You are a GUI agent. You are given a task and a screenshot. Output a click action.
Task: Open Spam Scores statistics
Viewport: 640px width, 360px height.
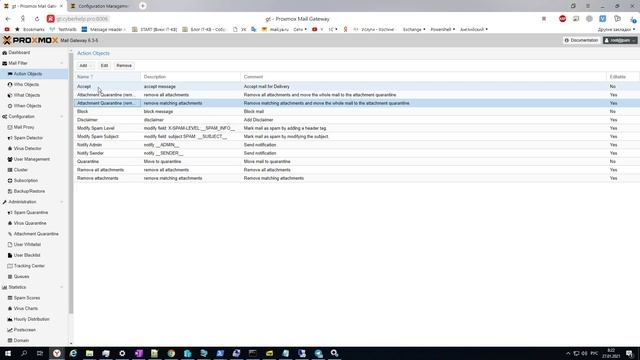click(27, 298)
